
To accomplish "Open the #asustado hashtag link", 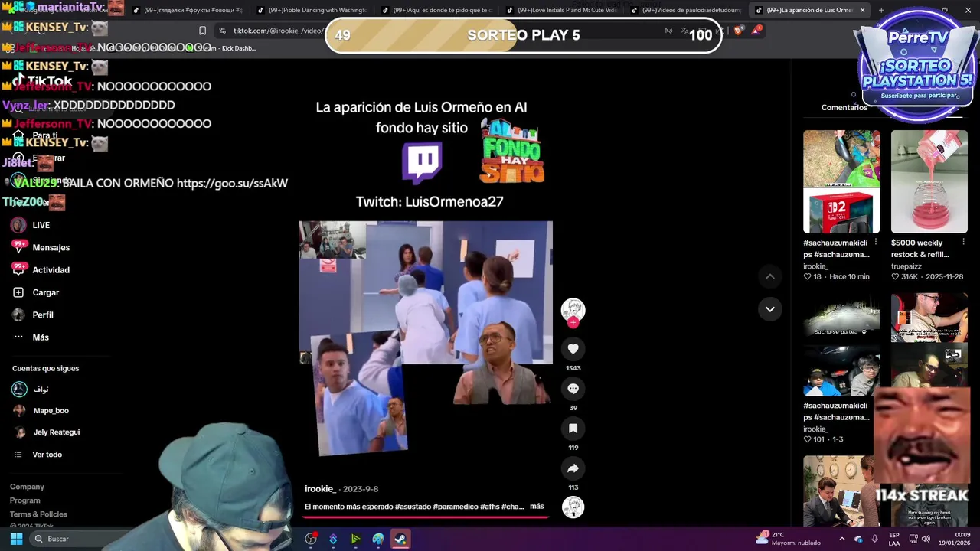I will pos(413,507).
